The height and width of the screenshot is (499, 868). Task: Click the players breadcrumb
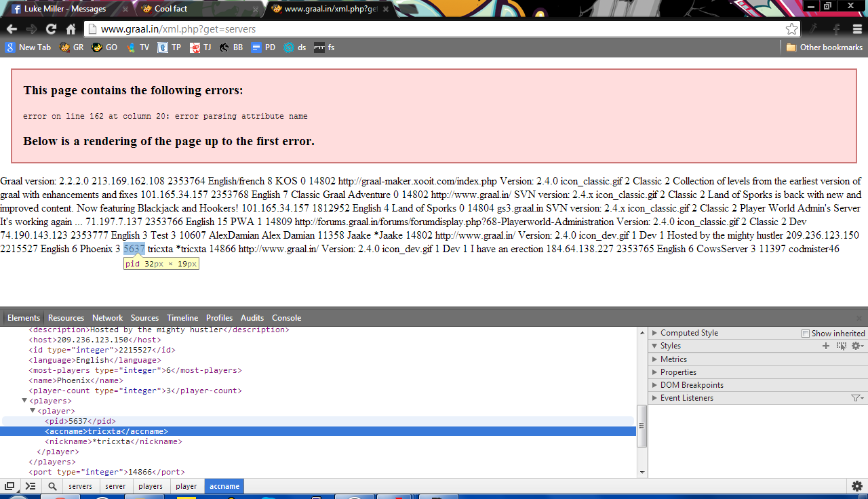151,486
